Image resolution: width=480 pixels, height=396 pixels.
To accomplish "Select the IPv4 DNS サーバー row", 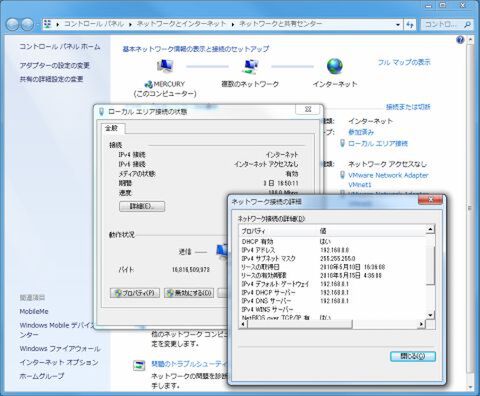I will (333, 301).
